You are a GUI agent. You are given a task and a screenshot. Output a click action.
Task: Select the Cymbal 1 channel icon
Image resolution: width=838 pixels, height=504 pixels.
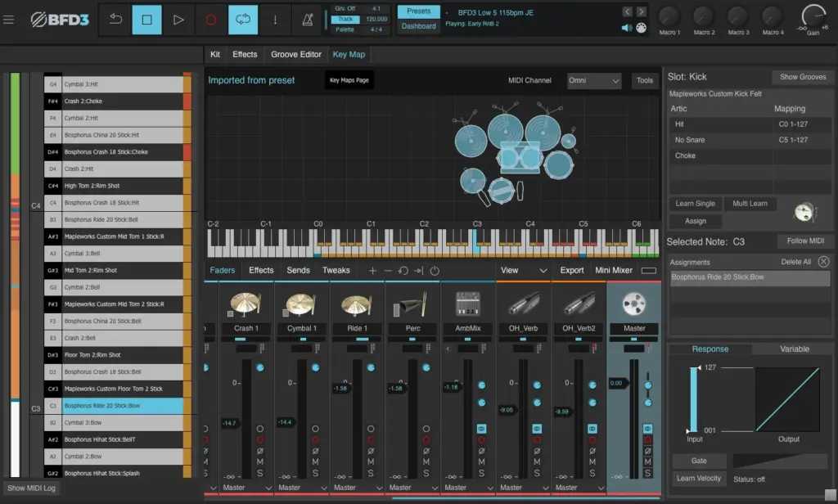point(301,304)
